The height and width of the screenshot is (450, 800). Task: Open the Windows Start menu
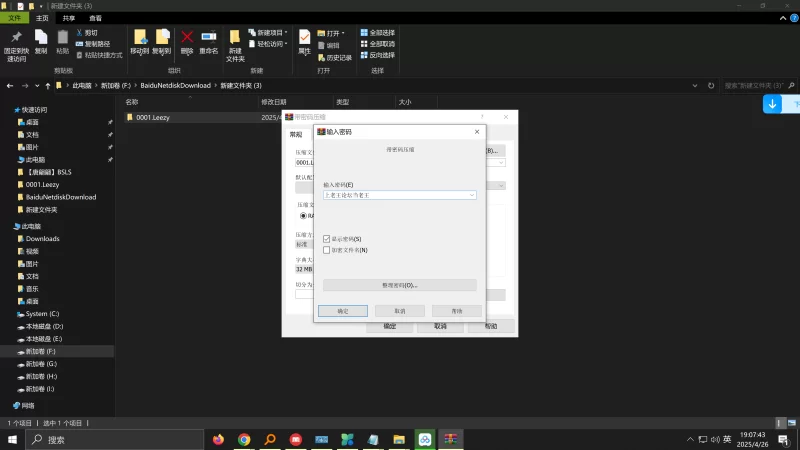tap(12, 439)
